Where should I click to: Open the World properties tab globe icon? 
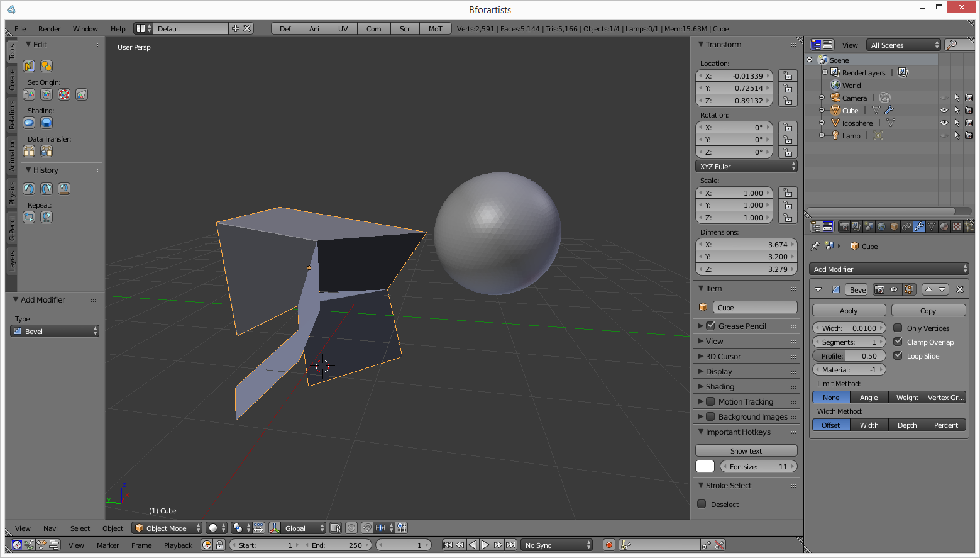(x=881, y=226)
